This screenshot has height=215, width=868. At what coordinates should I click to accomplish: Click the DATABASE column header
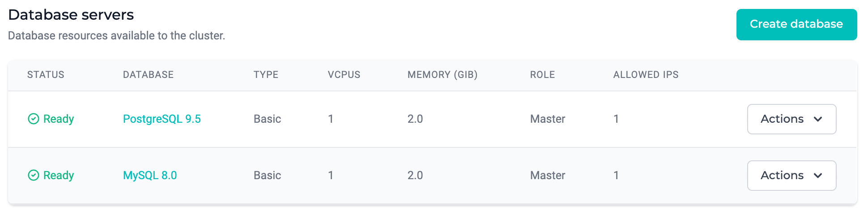148,75
